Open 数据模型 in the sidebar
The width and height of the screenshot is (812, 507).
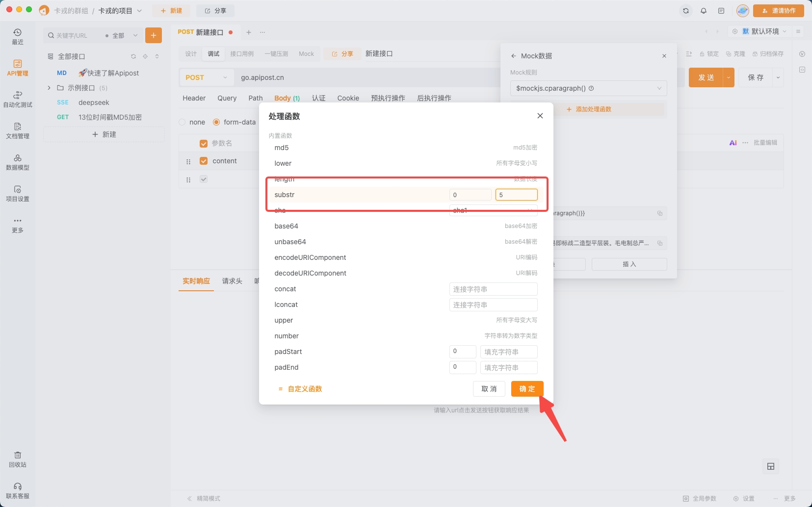(x=18, y=162)
